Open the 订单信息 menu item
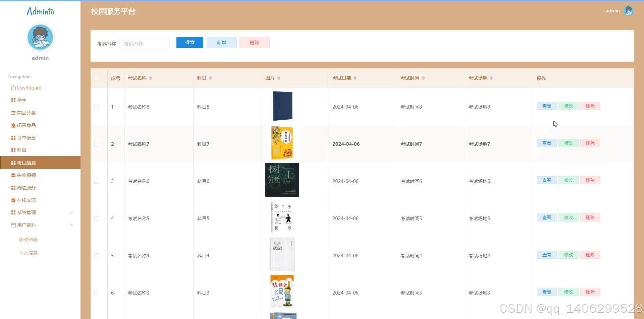 [x=40, y=138]
